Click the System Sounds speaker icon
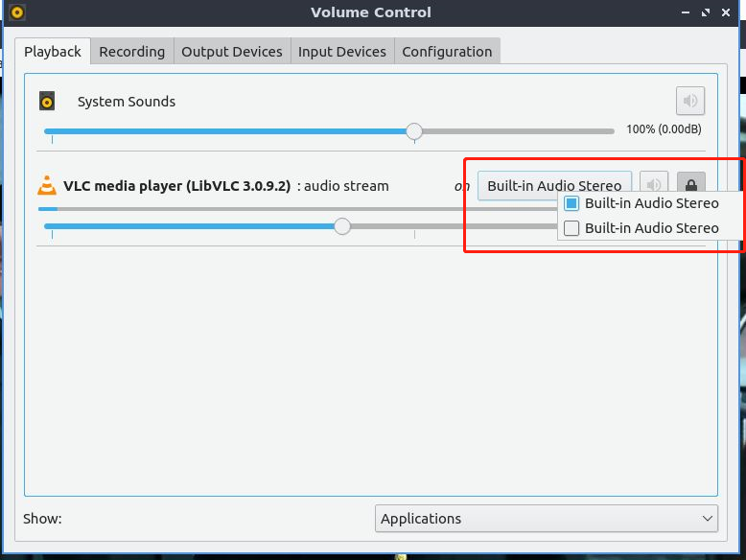746x560 pixels. [48, 102]
